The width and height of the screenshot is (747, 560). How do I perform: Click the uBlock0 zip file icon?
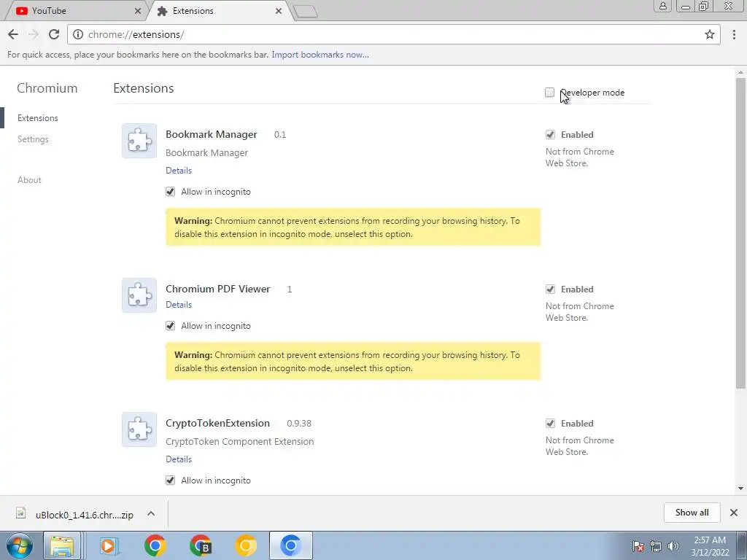click(20, 513)
